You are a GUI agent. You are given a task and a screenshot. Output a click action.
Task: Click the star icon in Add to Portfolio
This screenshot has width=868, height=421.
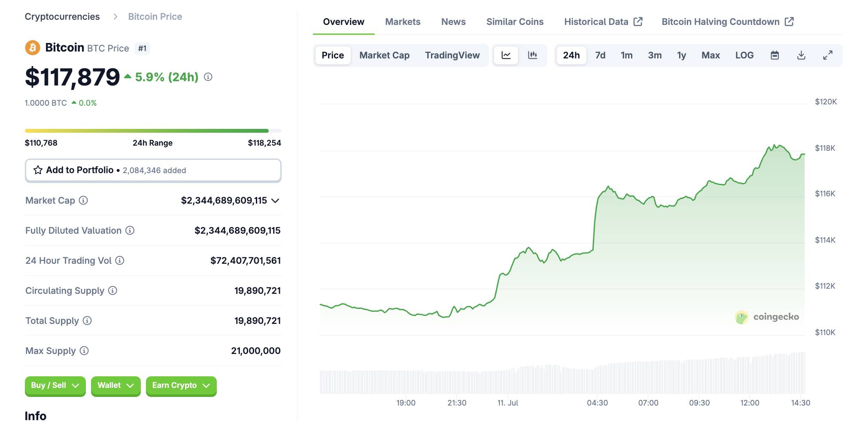38,170
